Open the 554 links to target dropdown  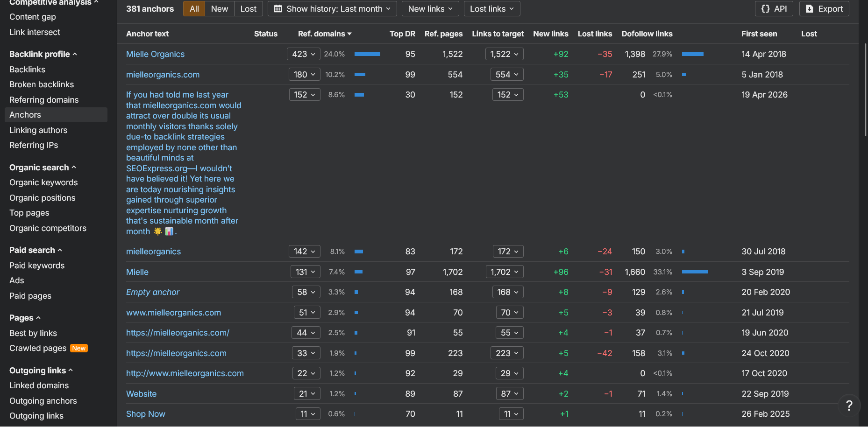pos(507,75)
